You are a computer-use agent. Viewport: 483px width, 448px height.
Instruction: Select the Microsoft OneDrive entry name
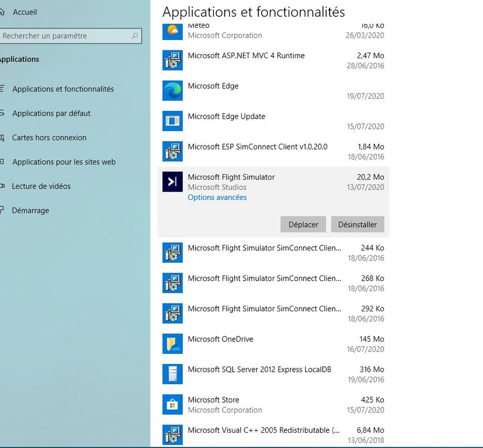[221, 339]
